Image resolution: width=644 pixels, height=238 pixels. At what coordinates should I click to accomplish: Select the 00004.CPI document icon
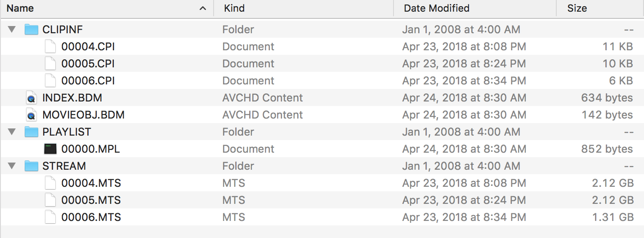click(50, 47)
